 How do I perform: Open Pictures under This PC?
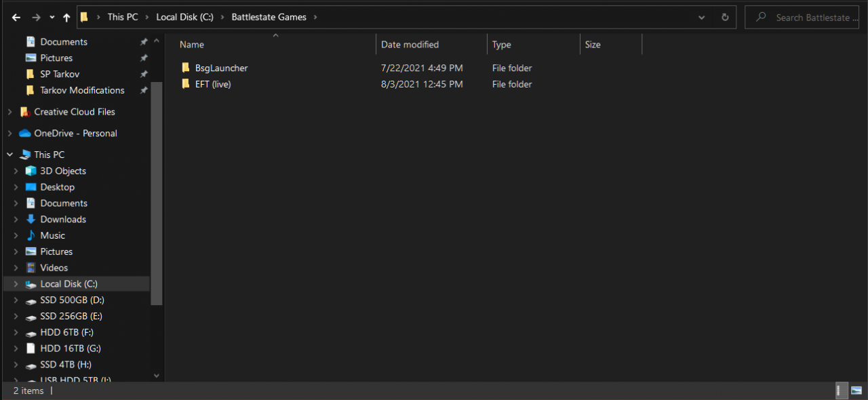pos(56,252)
